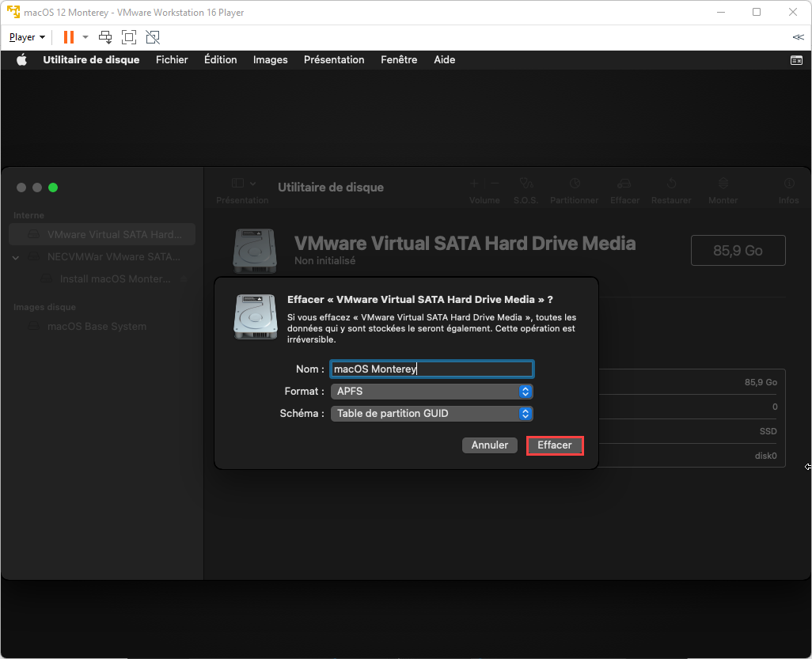
Task: Collapse the NECVMWar VMware SATA disk tree
Action: tap(16, 257)
